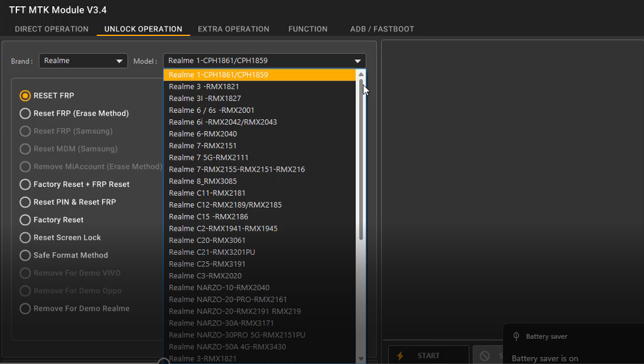The height and width of the screenshot is (364, 644).
Task: Collapse the Model dropdown arrow
Action: click(357, 61)
